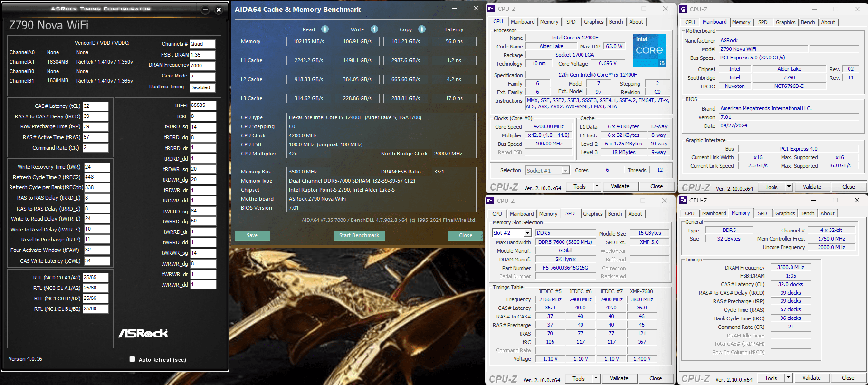Close the AIDA64 Cache & Memory Benchmark window with X
This screenshot has height=385, width=868.
(x=476, y=8)
